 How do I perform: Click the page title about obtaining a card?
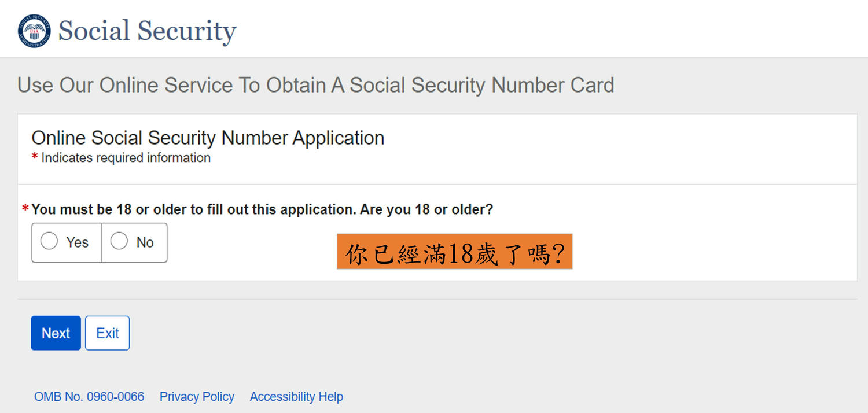(x=315, y=85)
